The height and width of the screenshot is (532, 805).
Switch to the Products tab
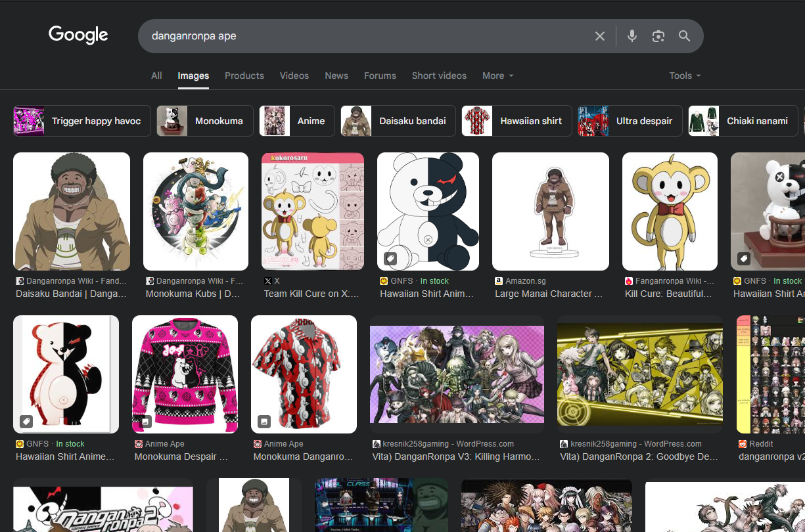[x=244, y=76]
